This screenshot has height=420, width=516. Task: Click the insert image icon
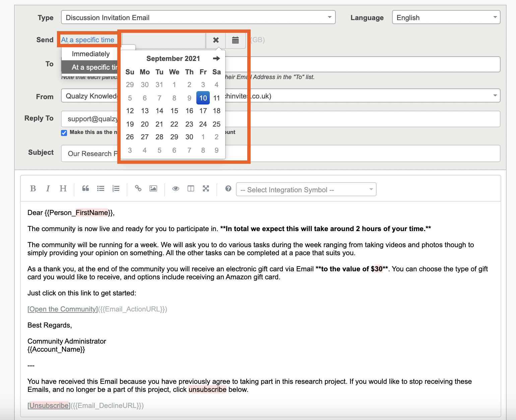(x=153, y=189)
